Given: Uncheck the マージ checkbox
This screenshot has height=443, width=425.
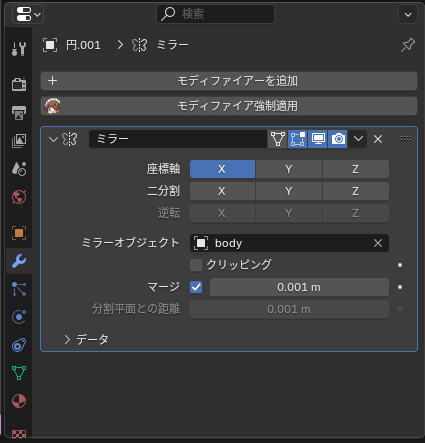Looking at the screenshot, I should point(196,287).
